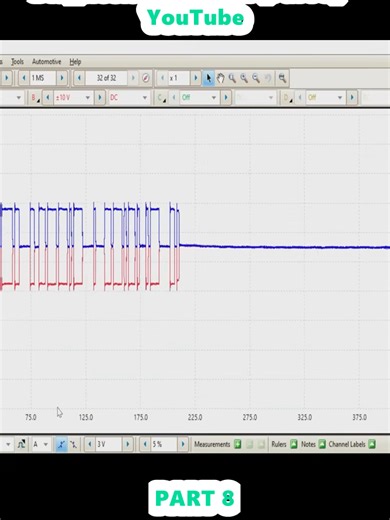
Task: Click the 375.0 time axis label
Action: pyautogui.click(x=360, y=417)
